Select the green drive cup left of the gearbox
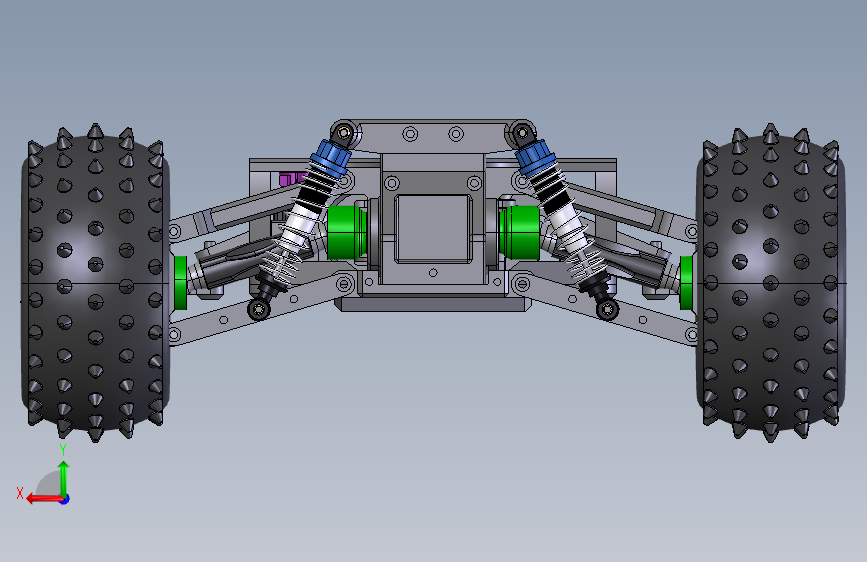The height and width of the screenshot is (562, 867). (x=346, y=232)
